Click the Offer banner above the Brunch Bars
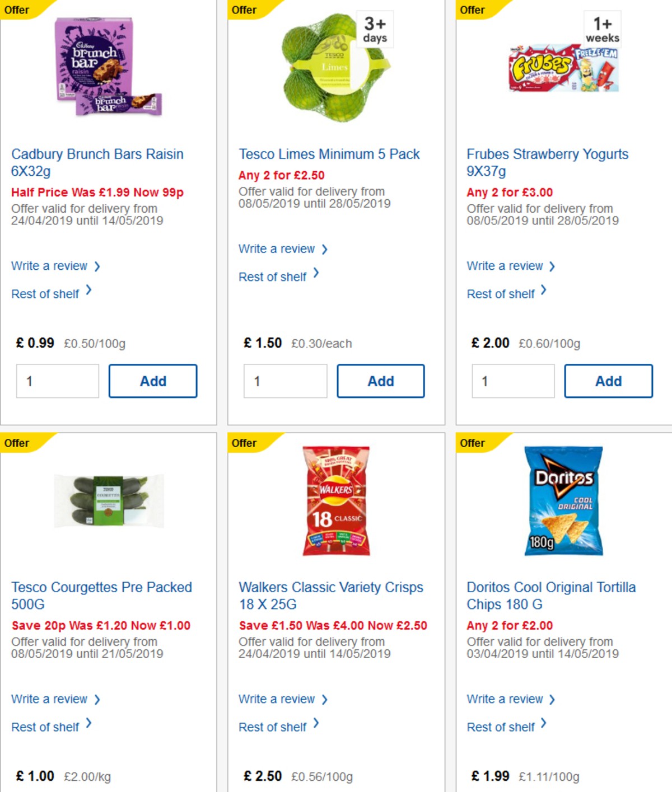 coord(17,10)
